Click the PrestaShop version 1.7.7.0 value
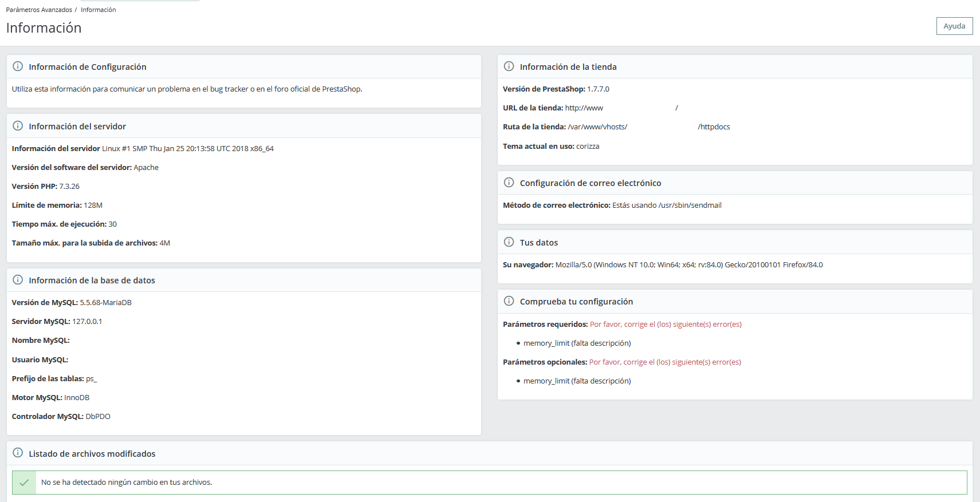 [598, 89]
